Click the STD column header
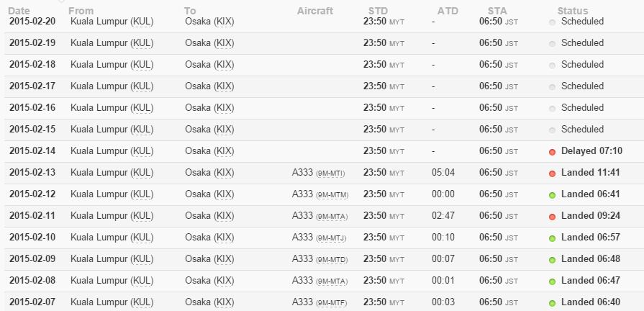Screen dimensions: 644x311 click(x=378, y=11)
